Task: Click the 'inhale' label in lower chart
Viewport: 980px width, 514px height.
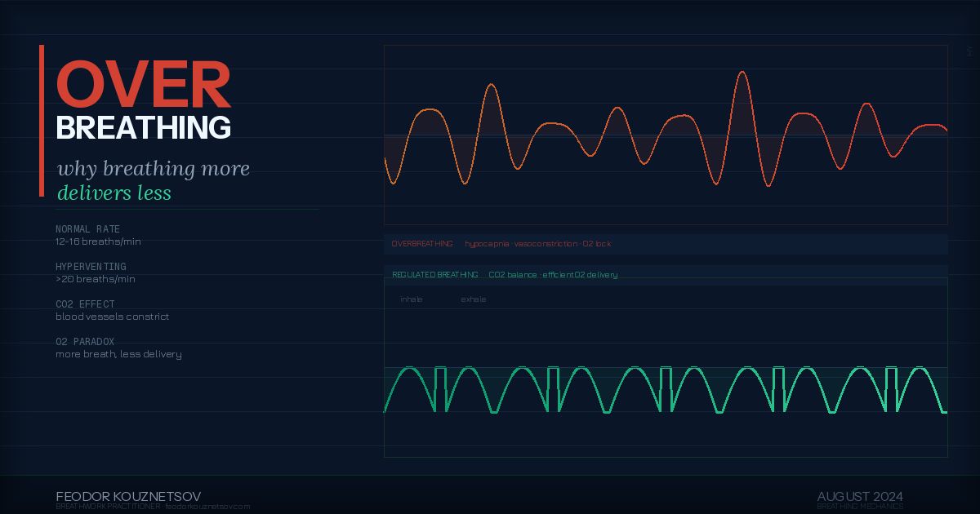Action: [x=412, y=299]
